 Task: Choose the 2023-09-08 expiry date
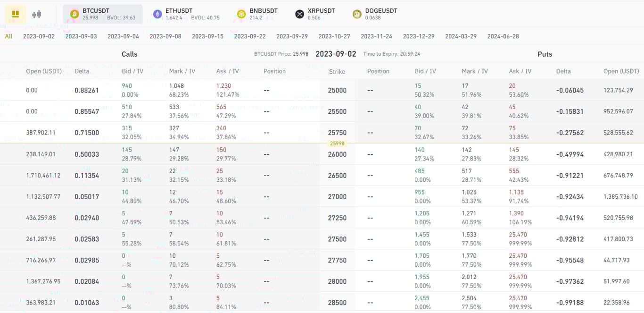pos(165,36)
